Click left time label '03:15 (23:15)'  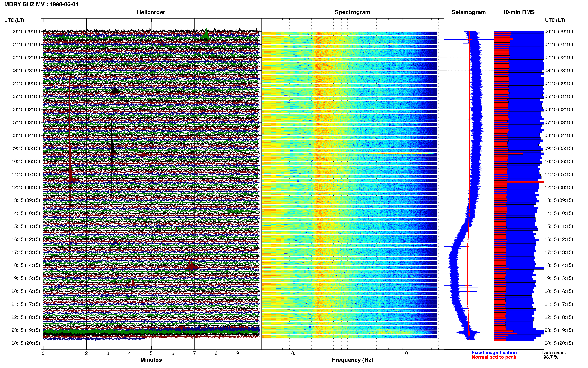pyautogui.click(x=26, y=71)
